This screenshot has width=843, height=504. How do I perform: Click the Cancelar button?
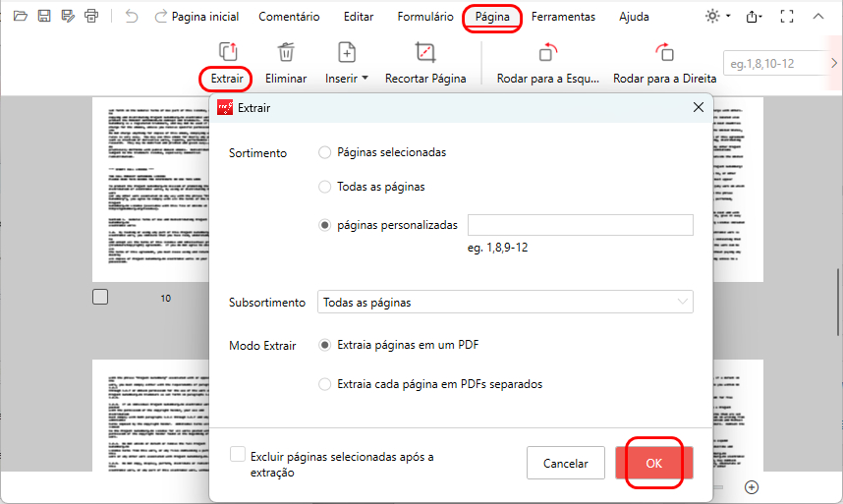pos(566,463)
